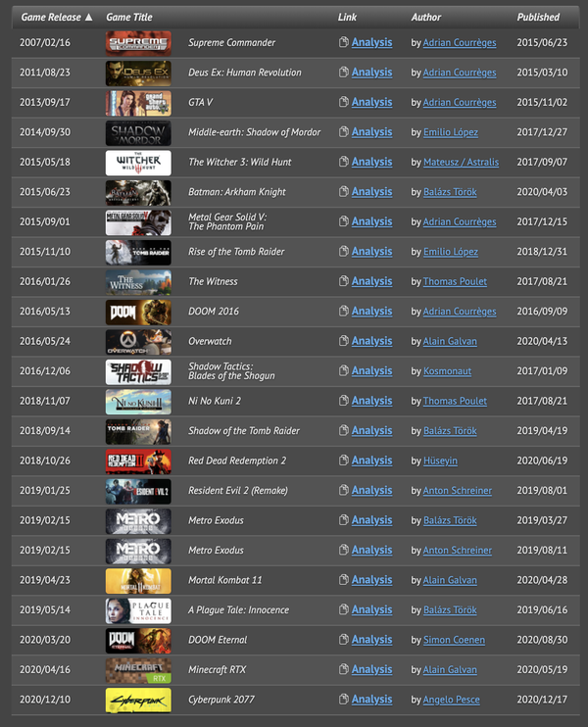
Task: Open author link Hüseyin
Action: pos(440,460)
